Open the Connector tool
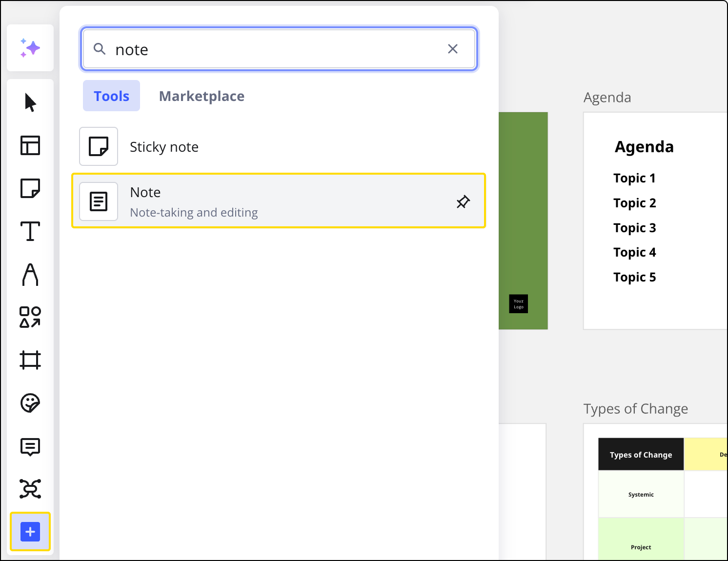 (30, 488)
